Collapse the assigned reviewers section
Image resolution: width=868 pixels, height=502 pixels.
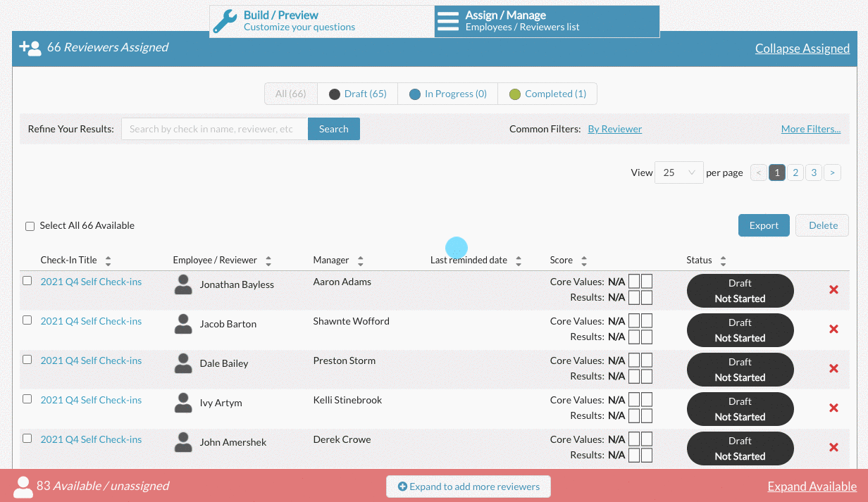click(x=802, y=49)
